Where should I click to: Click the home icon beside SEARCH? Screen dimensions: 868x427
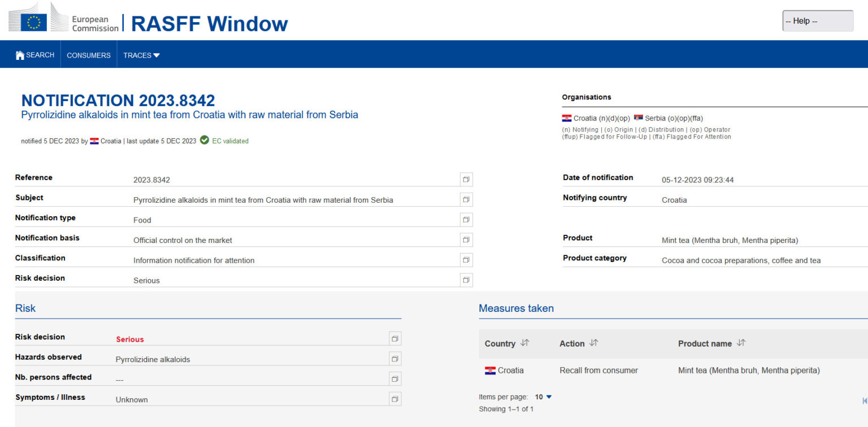[x=20, y=55]
